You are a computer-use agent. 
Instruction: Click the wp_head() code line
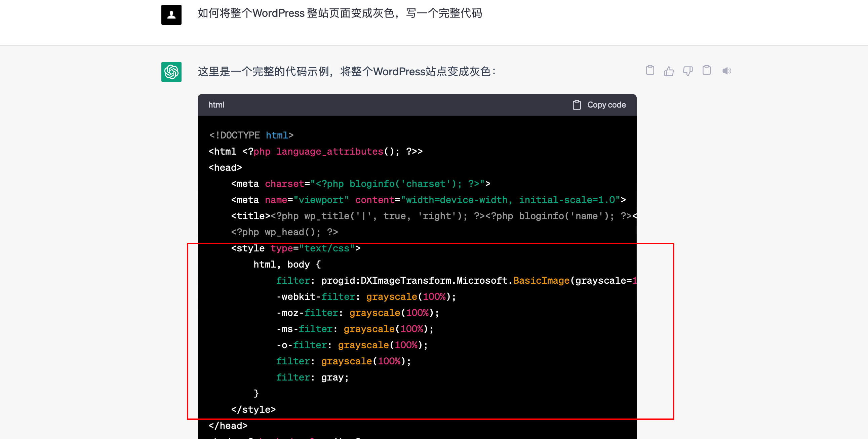pyautogui.click(x=284, y=233)
